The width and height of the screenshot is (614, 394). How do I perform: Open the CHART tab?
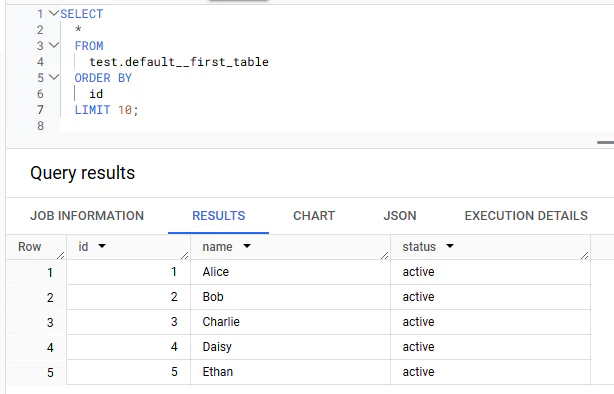coord(314,215)
